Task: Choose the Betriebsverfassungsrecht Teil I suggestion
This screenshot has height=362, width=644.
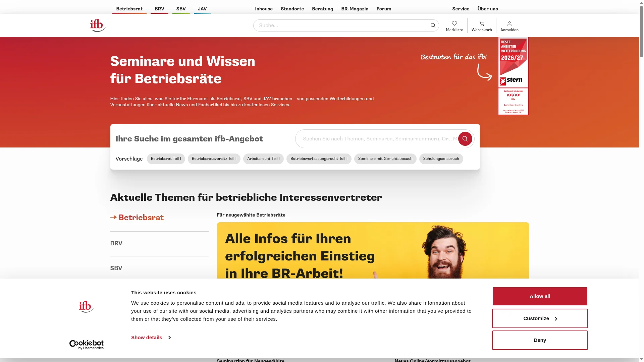Action: (319, 159)
